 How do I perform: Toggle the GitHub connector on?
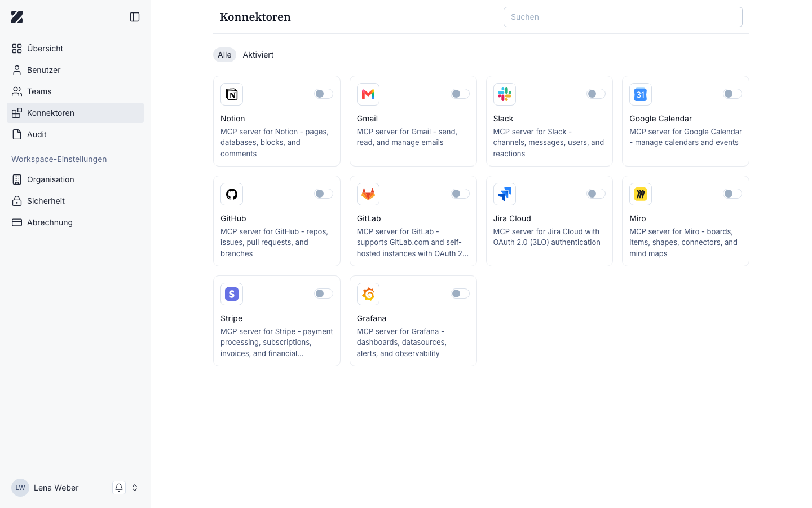[324, 194]
